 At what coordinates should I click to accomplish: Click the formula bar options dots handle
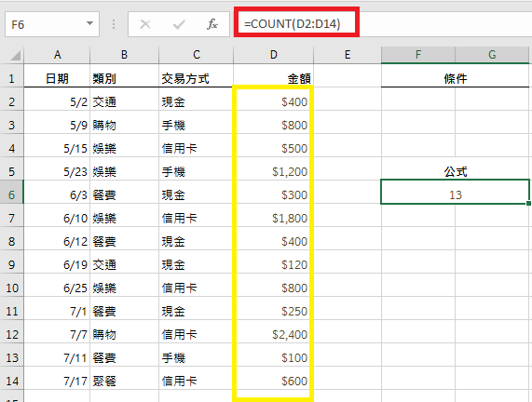(114, 24)
